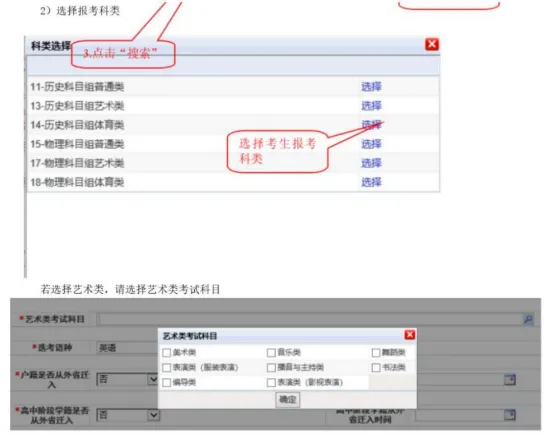This screenshot has width=555, height=436.
Task: Enable 表演类（服装表演）checkbox
Action: tap(166, 367)
